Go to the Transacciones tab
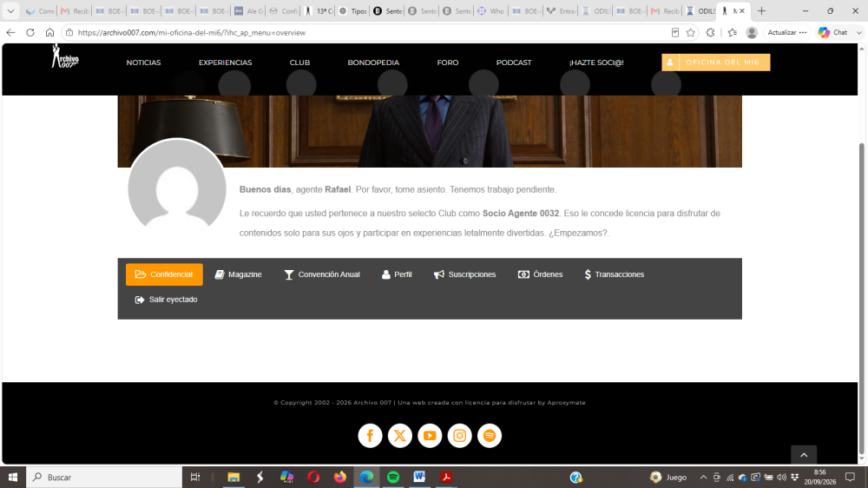This screenshot has width=868, height=488. tap(614, 274)
